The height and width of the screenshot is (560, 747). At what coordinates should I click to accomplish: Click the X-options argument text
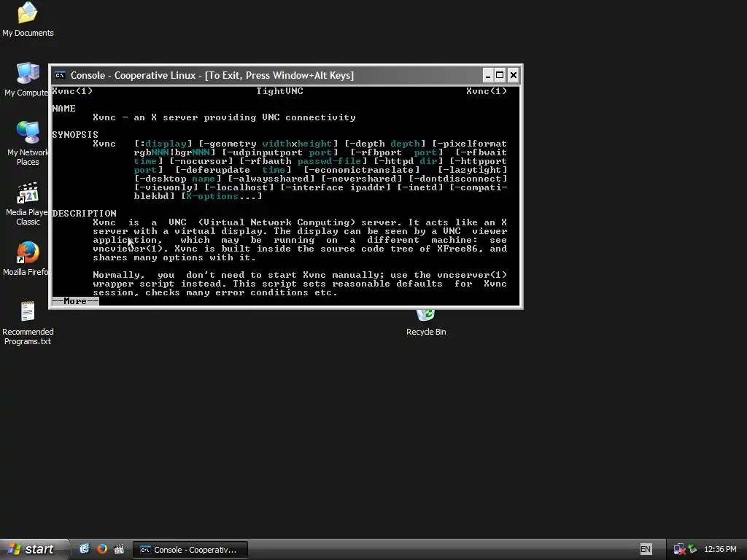coord(212,196)
